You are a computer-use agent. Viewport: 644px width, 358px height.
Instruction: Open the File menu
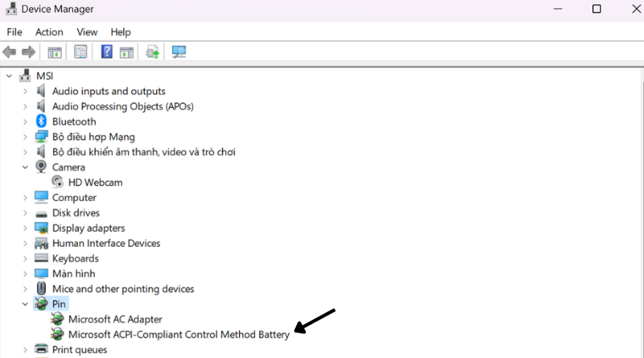coord(14,32)
